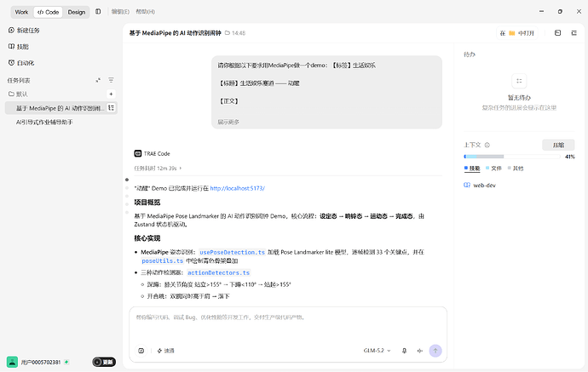Click the 核心实现 heading

click(147, 238)
